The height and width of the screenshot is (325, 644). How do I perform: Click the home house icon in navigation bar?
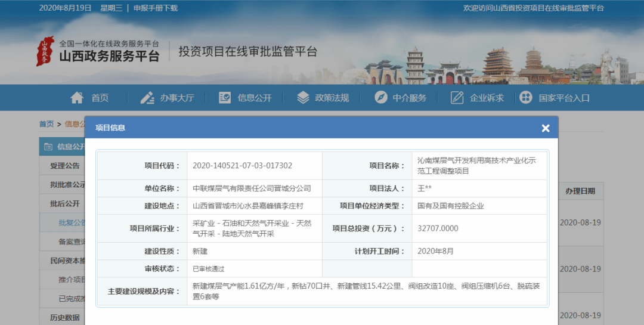pyautogui.click(x=77, y=98)
